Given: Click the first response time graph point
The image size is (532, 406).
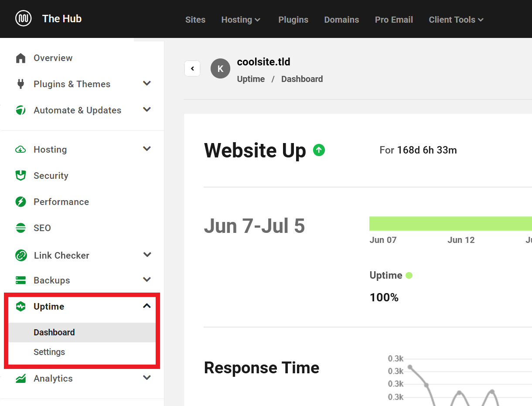Looking at the screenshot, I should [x=410, y=367].
